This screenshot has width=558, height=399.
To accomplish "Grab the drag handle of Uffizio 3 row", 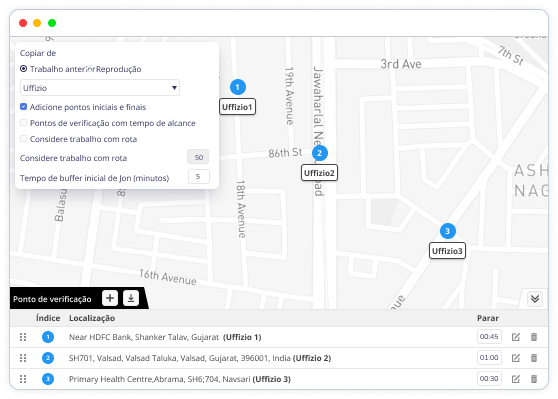I will click(23, 379).
